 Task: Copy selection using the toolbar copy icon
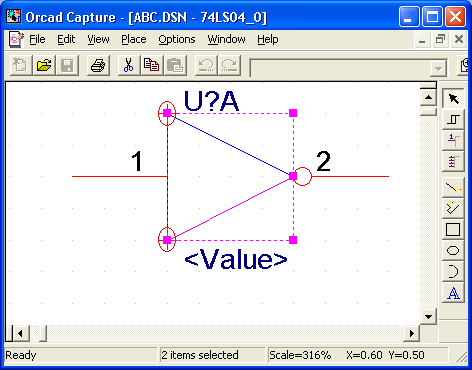tap(151, 65)
